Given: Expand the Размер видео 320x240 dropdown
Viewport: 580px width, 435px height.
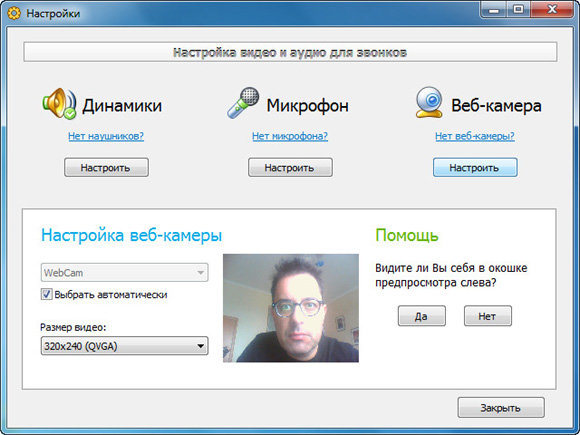Looking at the screenshot, I should click(x=124, y=346).
